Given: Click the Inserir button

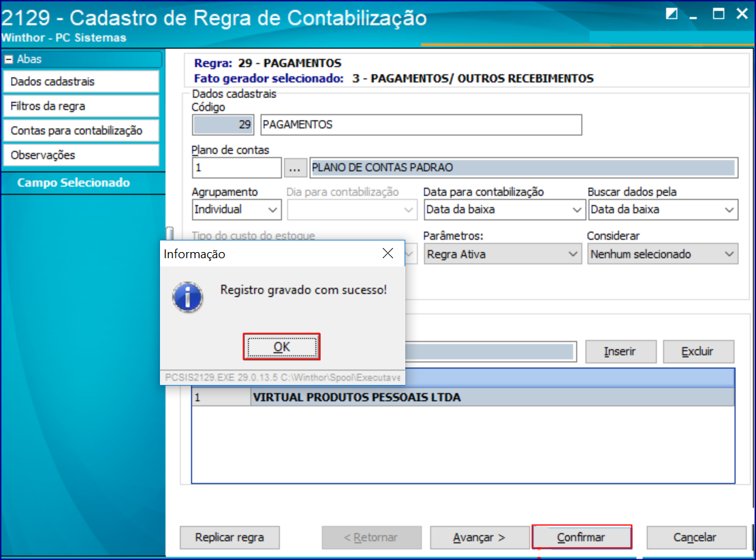Looking at the screenshot, I should tap(620, 352).
